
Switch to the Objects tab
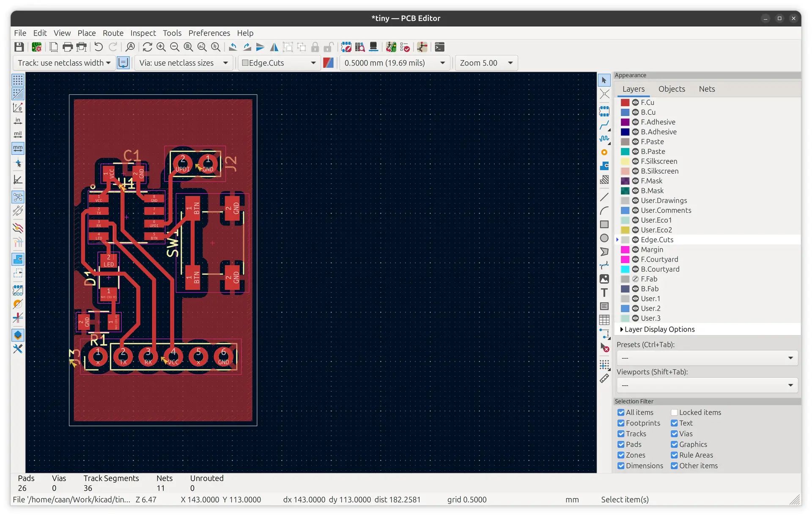672,89
